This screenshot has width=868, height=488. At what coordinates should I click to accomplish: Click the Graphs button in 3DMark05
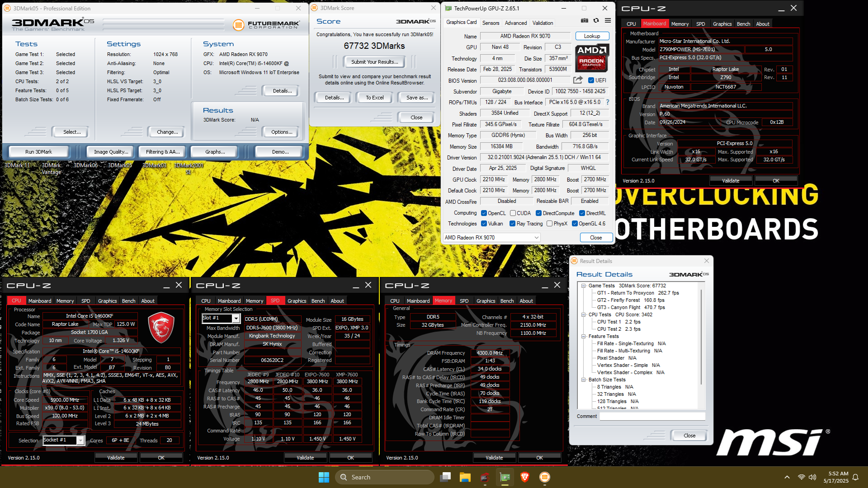pyautogui.click(x=215, y=152)
